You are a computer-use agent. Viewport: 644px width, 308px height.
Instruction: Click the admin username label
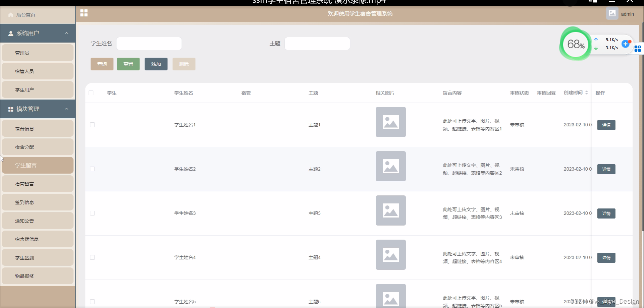(627, 14)
